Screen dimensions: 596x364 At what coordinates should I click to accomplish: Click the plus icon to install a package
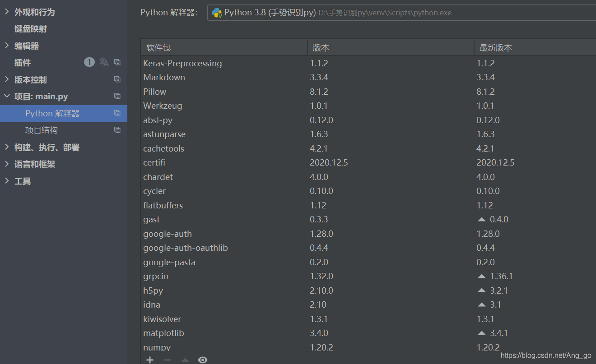coord(150,359)
